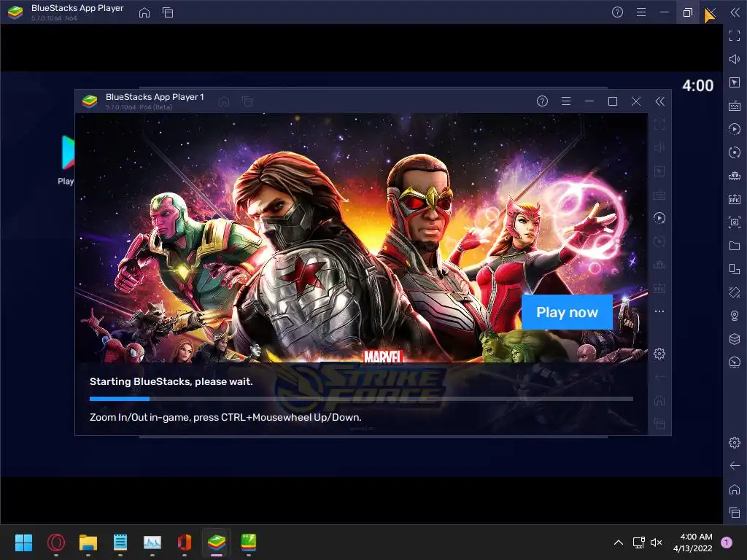Image resolution: width=747 pixels, height=560 pixels.
Task: Click home icon in main BlueStacks title bar
Action: click(144, 13)
